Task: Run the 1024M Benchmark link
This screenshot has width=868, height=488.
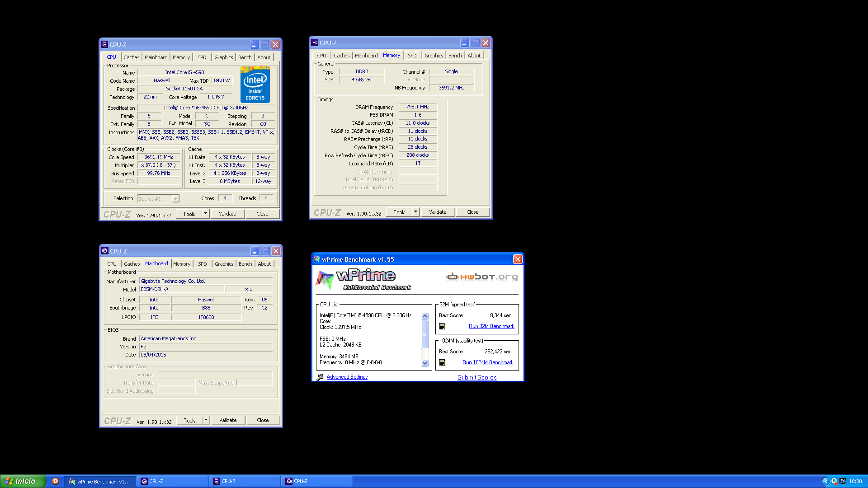Action: pos(488,362)
